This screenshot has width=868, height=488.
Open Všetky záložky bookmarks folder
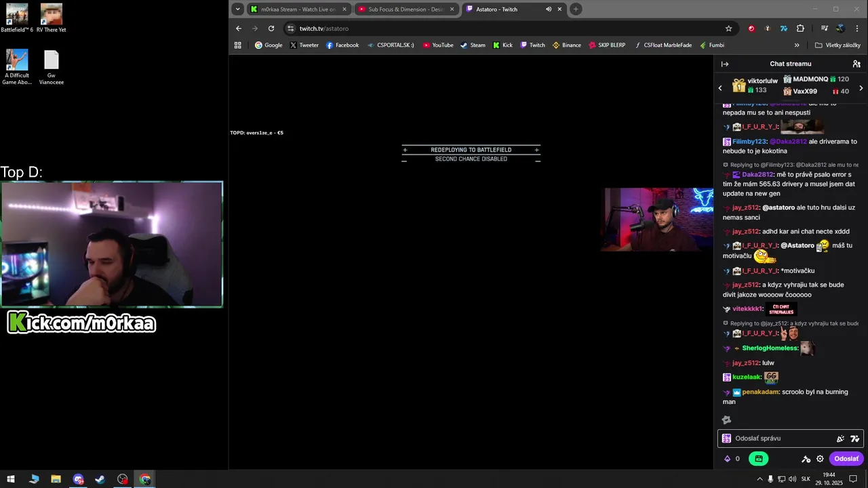[x=837, y=45]
